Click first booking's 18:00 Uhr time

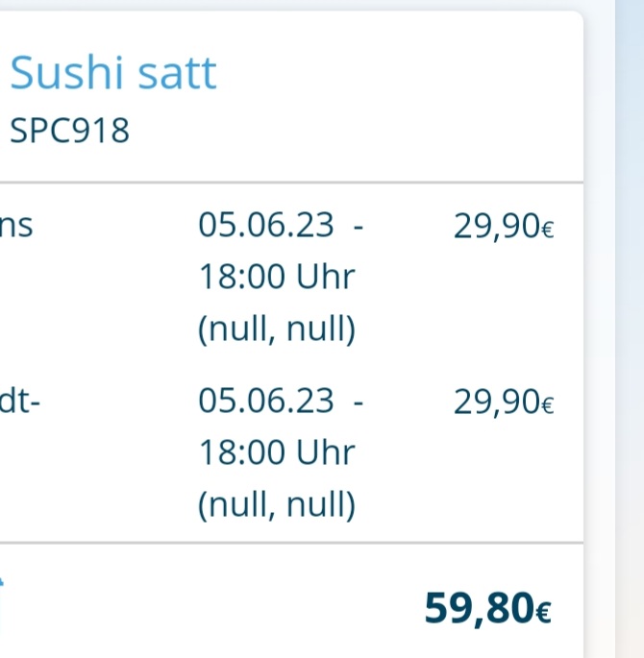277,278
